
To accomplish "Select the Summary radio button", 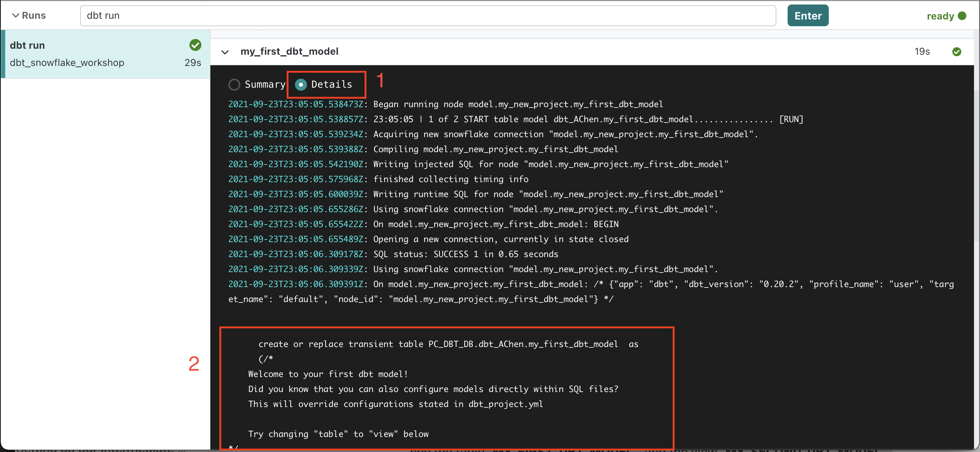I will (234, 85).
